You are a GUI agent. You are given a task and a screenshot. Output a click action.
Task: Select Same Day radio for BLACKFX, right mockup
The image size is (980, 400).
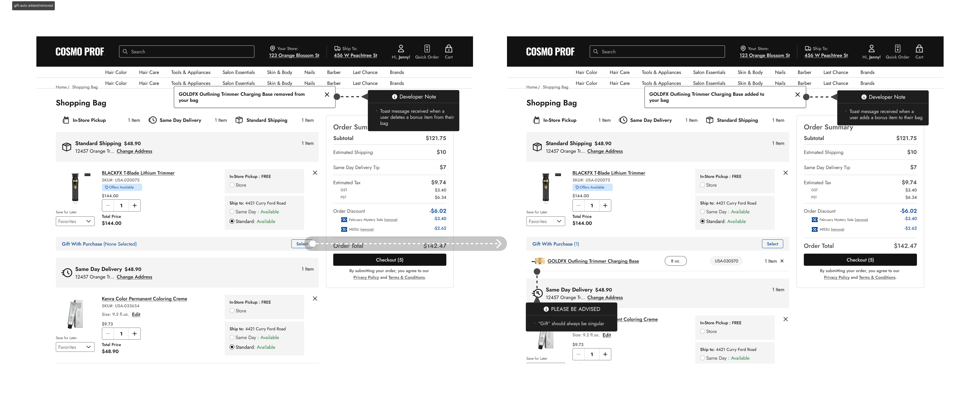[702, 212]
